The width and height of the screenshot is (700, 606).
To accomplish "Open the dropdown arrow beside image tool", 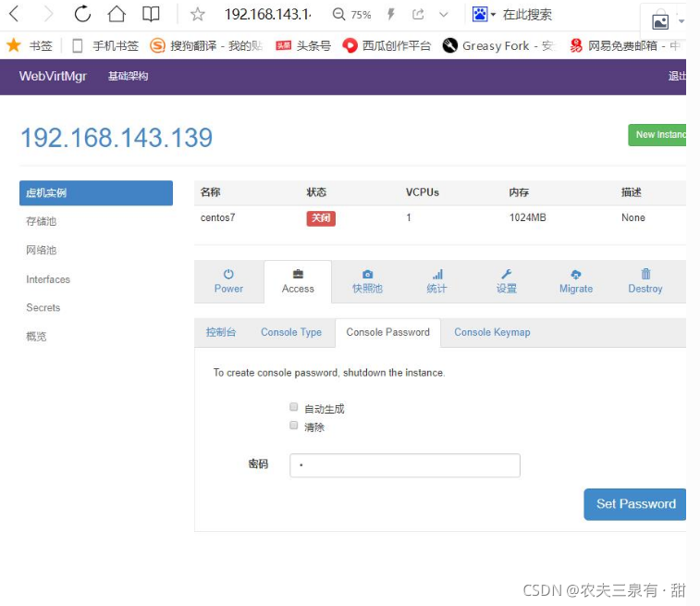I will point(682,21).
